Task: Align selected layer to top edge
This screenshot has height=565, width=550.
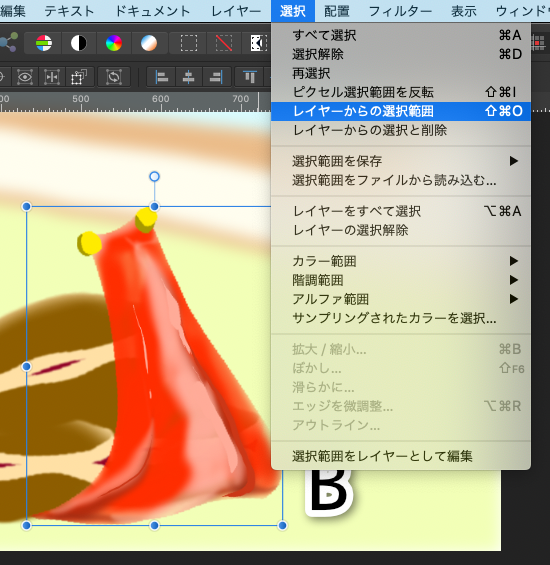Action: (250, 77)
